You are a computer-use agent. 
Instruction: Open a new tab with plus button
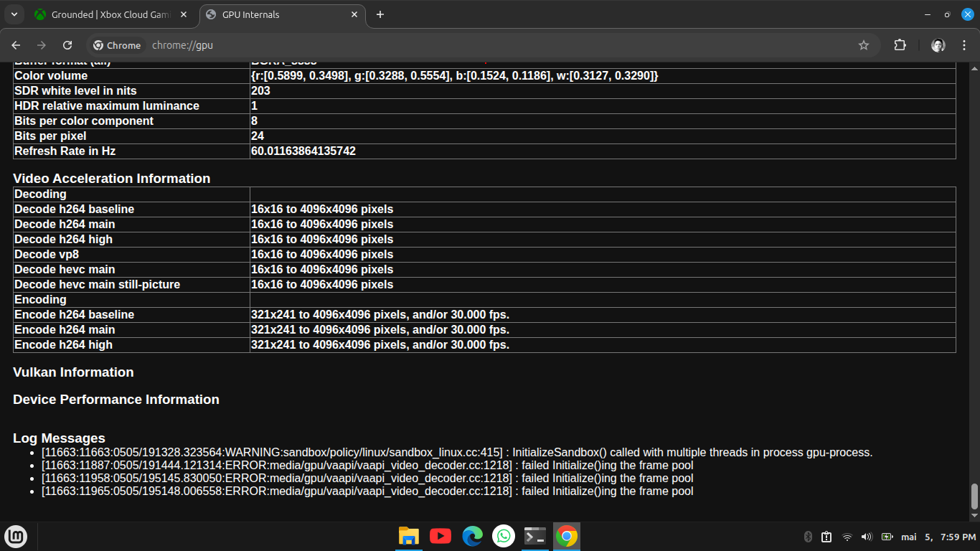[380, 14]
